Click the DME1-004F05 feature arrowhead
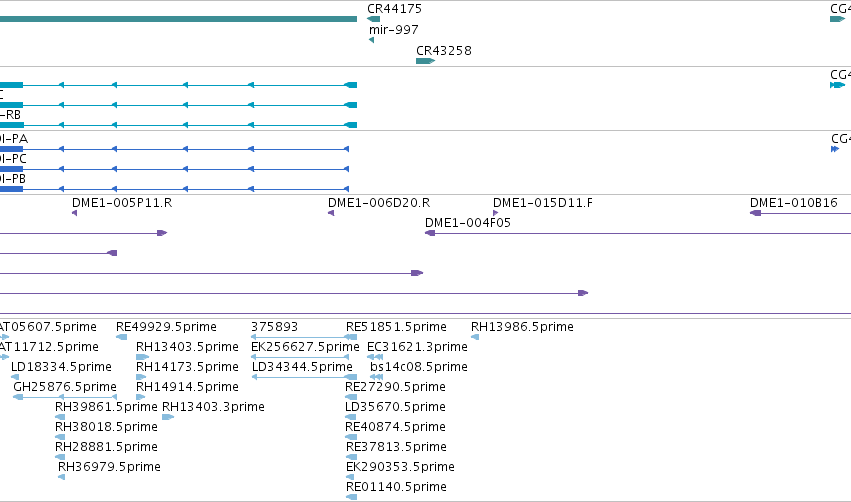This screenshot has height=502, width=851. coord(430,233)
